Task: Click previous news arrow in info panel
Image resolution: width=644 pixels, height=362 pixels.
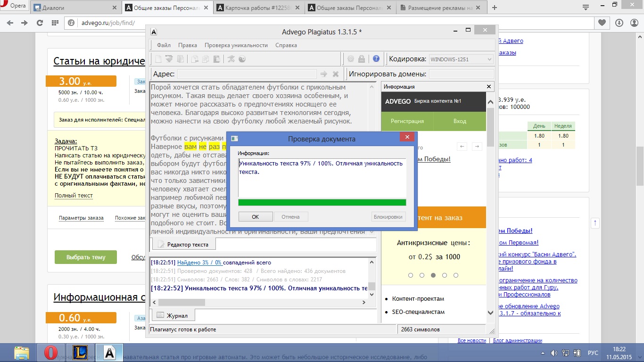Action: point(462,147)
